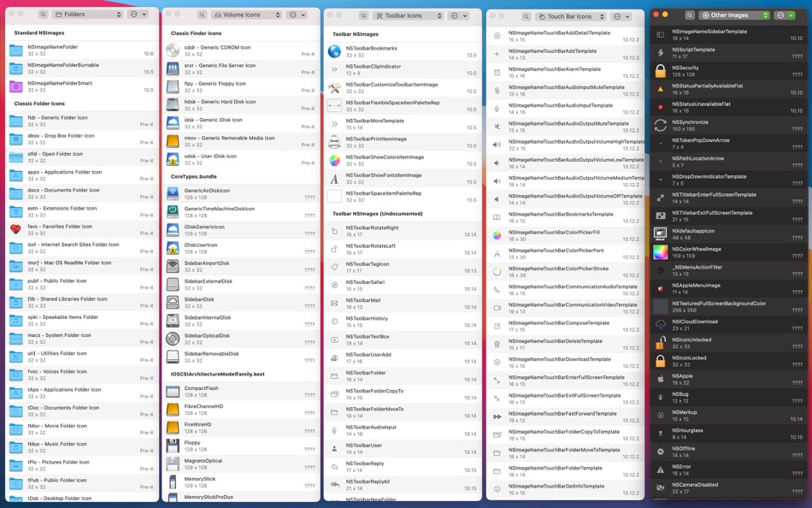Select the NSImageNameFolder blue folder icon
Screen dimensions: 812x508
point(16,50)
